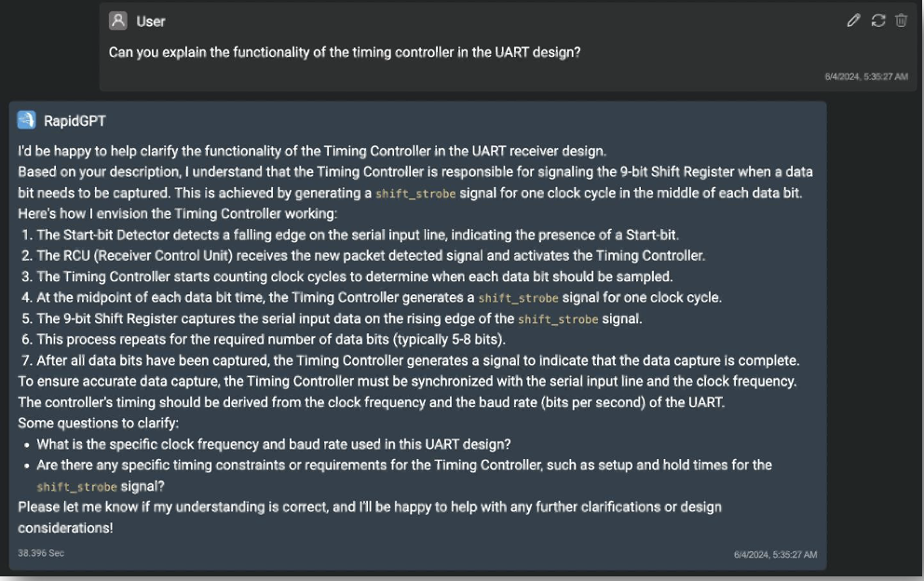Click the user message timestamp 5:35:27 AM
The height and width of the screenshot is (581, 924).
(x=866, y=76)
